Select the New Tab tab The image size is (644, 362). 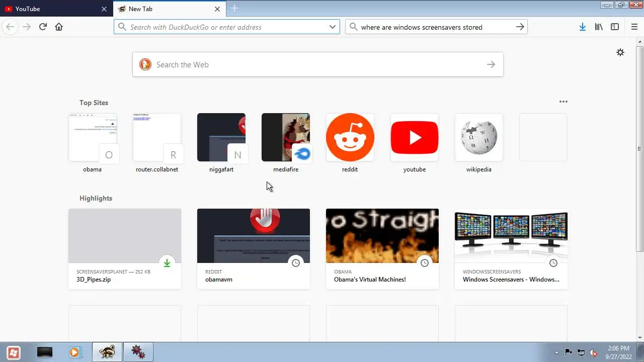tap(170, 9)
